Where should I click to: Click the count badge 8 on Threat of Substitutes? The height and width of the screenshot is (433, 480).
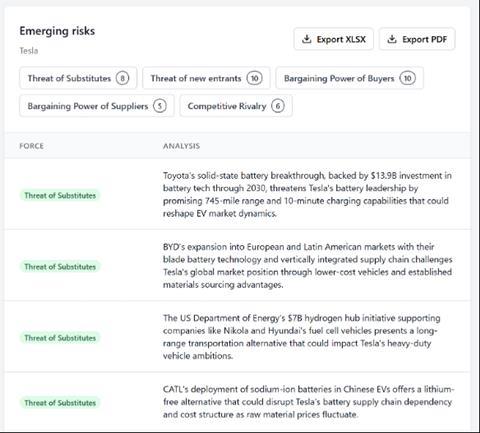(122, 78)
